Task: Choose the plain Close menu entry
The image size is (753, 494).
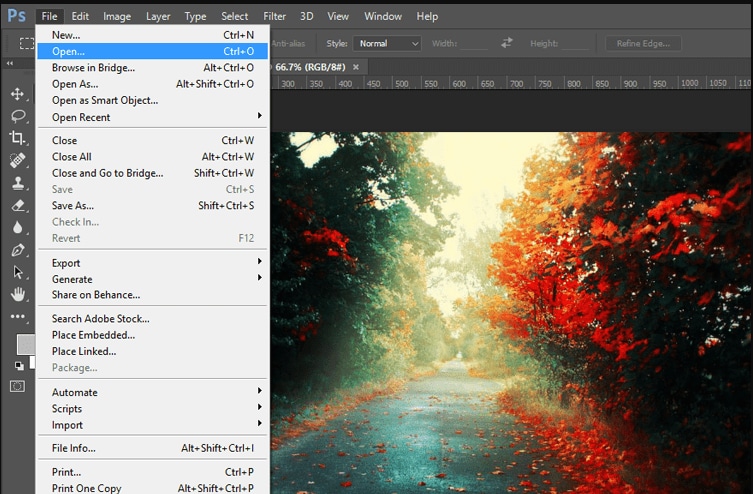Action: [x=153, y=140]
